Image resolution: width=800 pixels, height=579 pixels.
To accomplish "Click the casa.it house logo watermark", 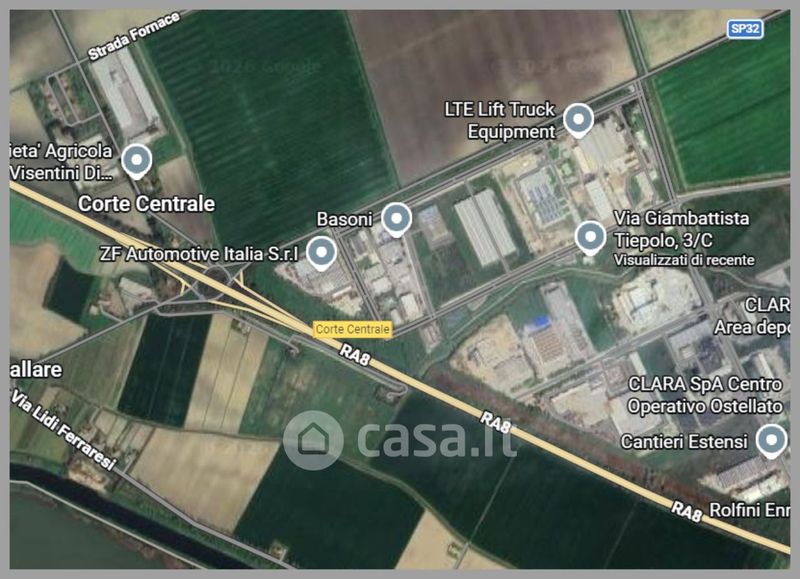I will click(313, 440).
